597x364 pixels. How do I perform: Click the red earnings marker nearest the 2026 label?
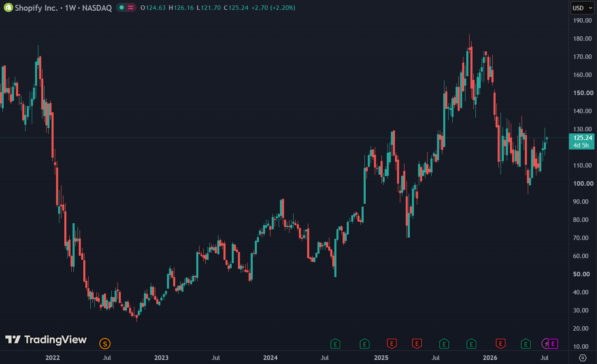click(501, 343)
